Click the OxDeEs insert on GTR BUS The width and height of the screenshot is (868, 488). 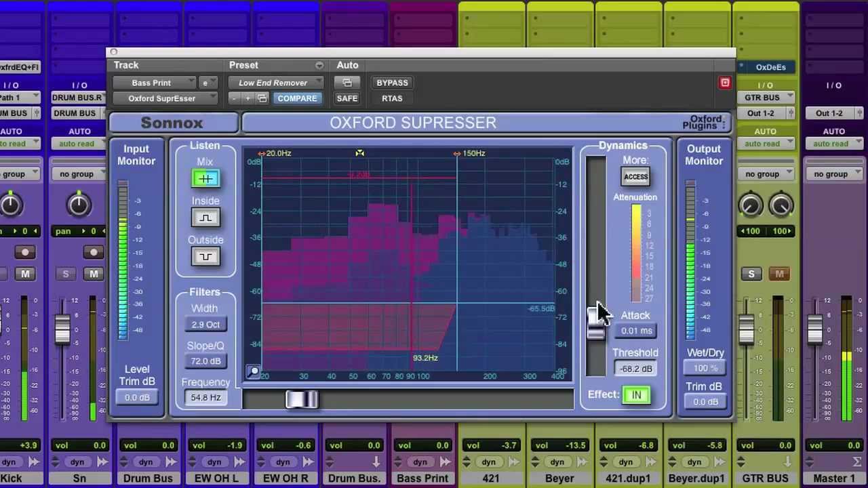click(x=770, y=67)
